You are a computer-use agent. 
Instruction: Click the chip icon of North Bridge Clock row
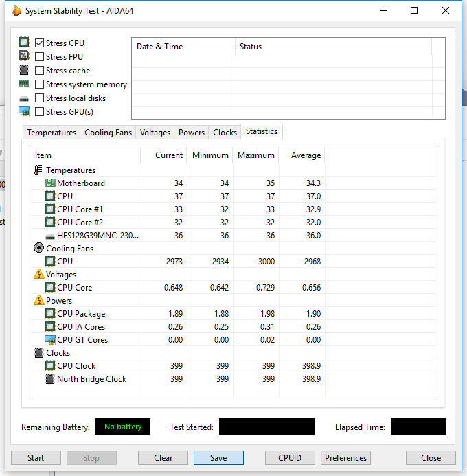50,379
